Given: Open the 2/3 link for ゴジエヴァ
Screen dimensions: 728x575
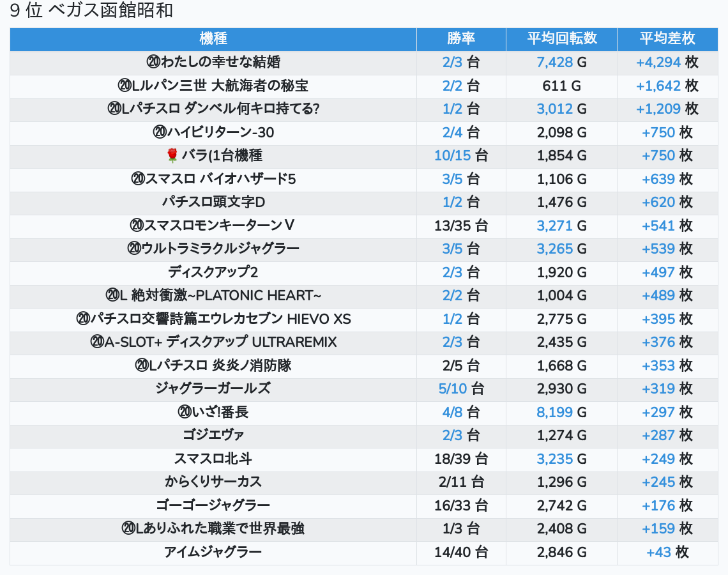Looking at the screenshot, I should click(452, 436).
